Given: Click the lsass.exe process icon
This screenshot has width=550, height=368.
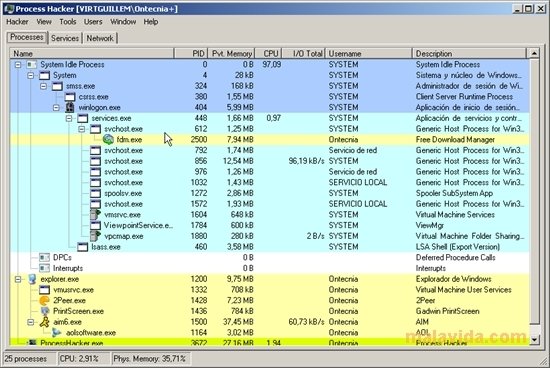Looking at the screenshot, I should 82,247.
